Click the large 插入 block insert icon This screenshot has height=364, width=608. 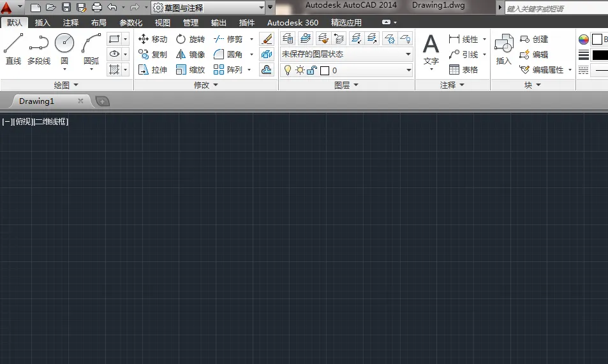coord(504,44)
